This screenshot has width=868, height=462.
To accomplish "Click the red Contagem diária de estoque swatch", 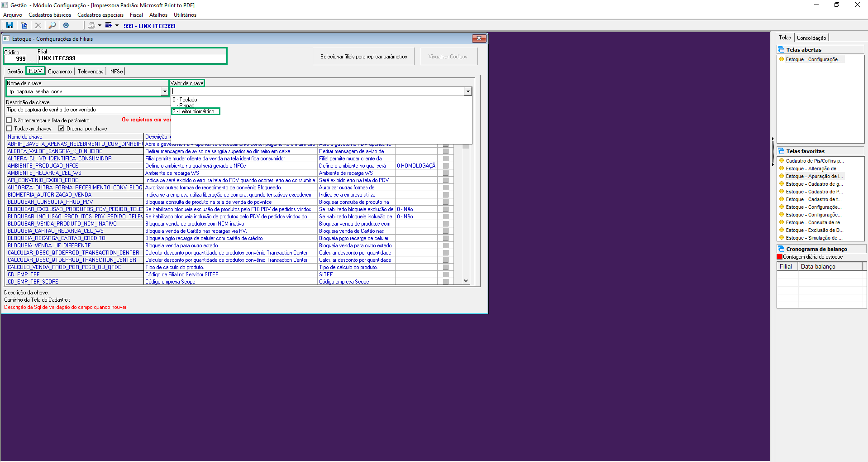I will click(x=779, y=257).
